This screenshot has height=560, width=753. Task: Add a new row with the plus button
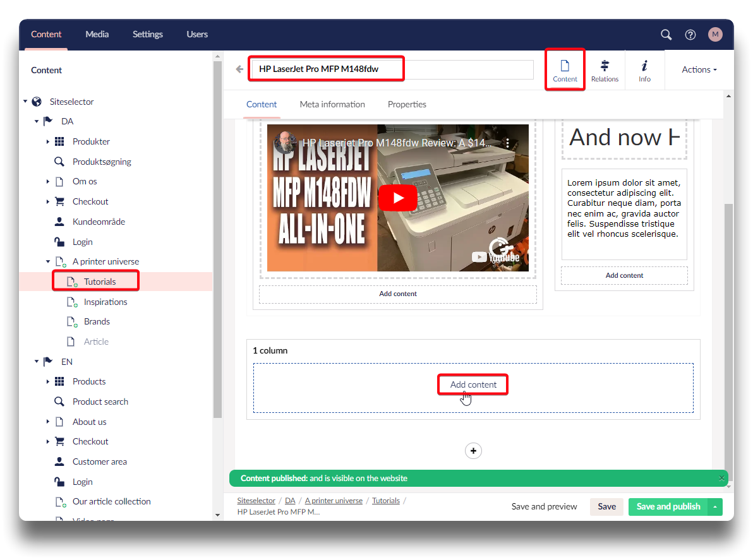pyautogui.click(x=473, y=451)
